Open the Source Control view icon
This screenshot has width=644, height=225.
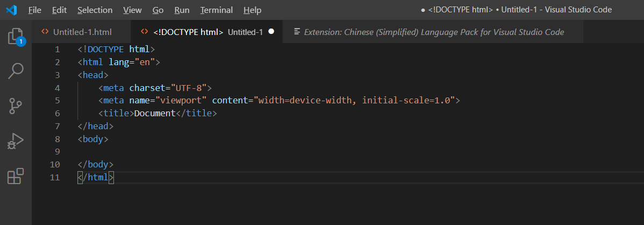tap(16, 106)
